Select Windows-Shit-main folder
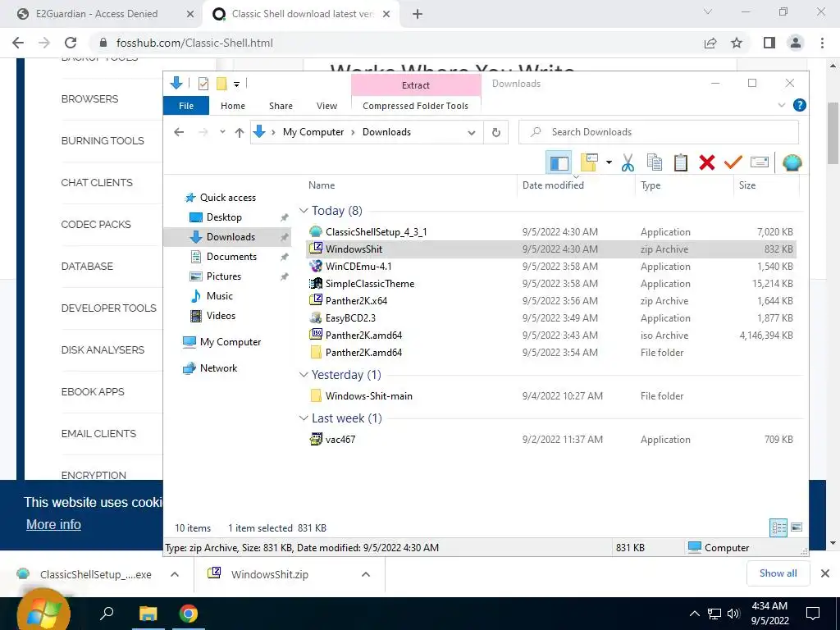840x630 pixels. [551, 396]
